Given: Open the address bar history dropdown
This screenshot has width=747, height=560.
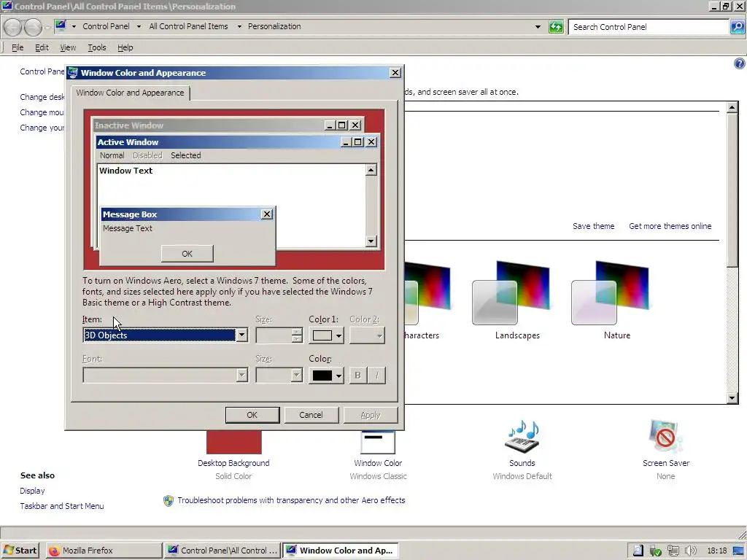Looking at the screenshot, I should (x=538, y=27).
